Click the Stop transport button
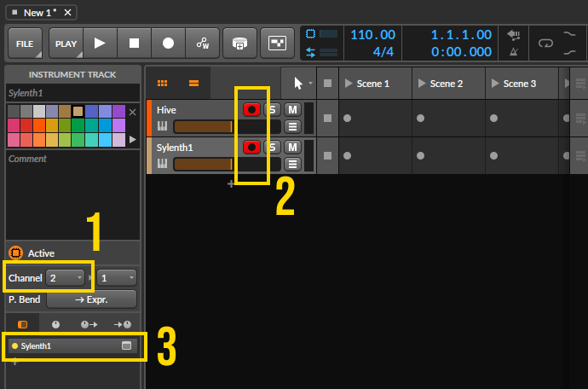 (x=134, y=44)
